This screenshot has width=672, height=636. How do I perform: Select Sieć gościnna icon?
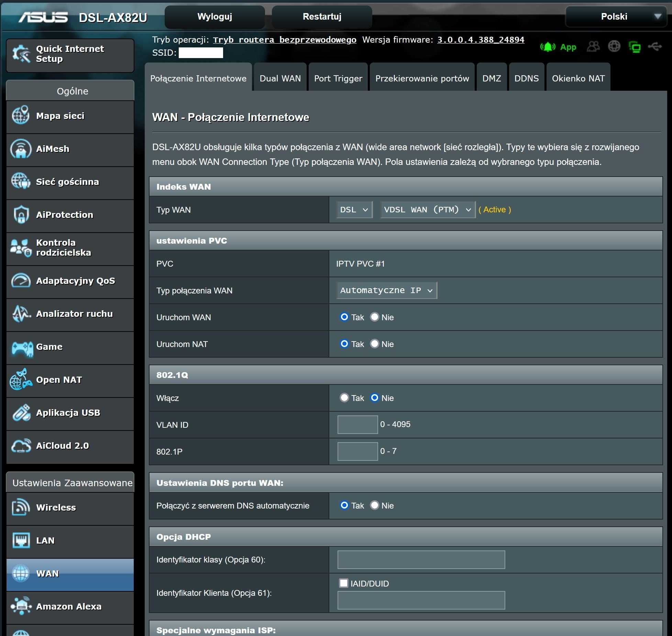21,181
